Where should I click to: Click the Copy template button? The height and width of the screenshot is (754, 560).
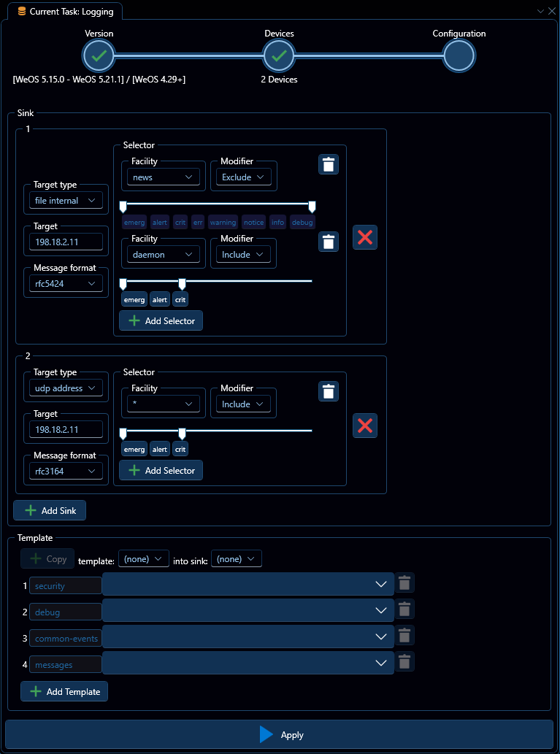tap(47, 559)
